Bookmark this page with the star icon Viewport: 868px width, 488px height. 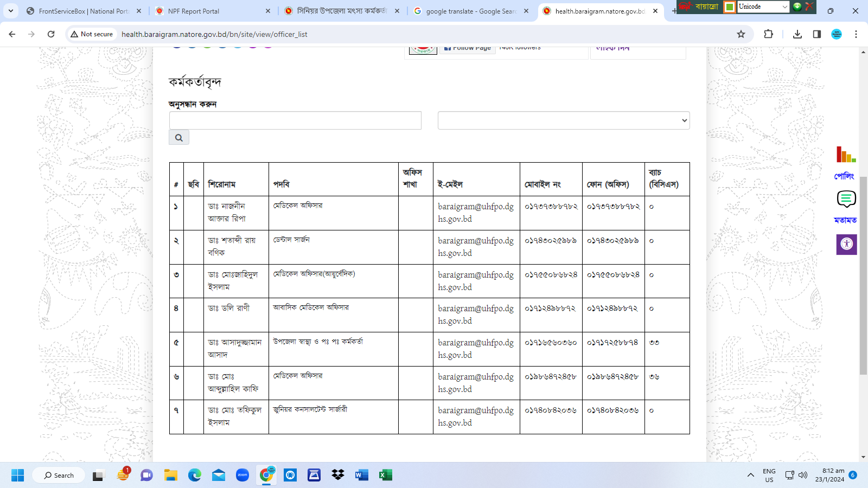pos(741,34)
